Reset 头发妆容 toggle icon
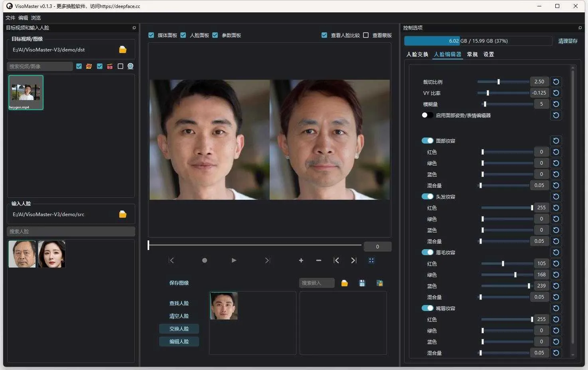This screenshot has width=588, height=370. pyautogui.click(x=556, y=197)
